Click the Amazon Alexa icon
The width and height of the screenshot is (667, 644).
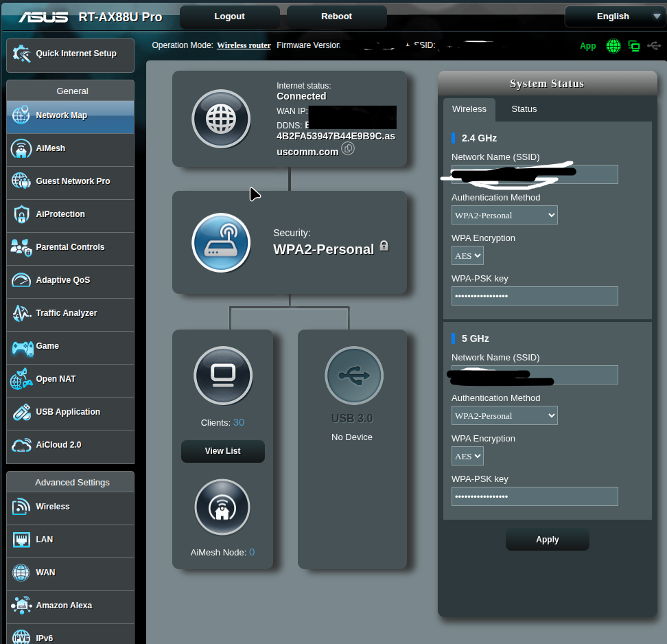21,606
